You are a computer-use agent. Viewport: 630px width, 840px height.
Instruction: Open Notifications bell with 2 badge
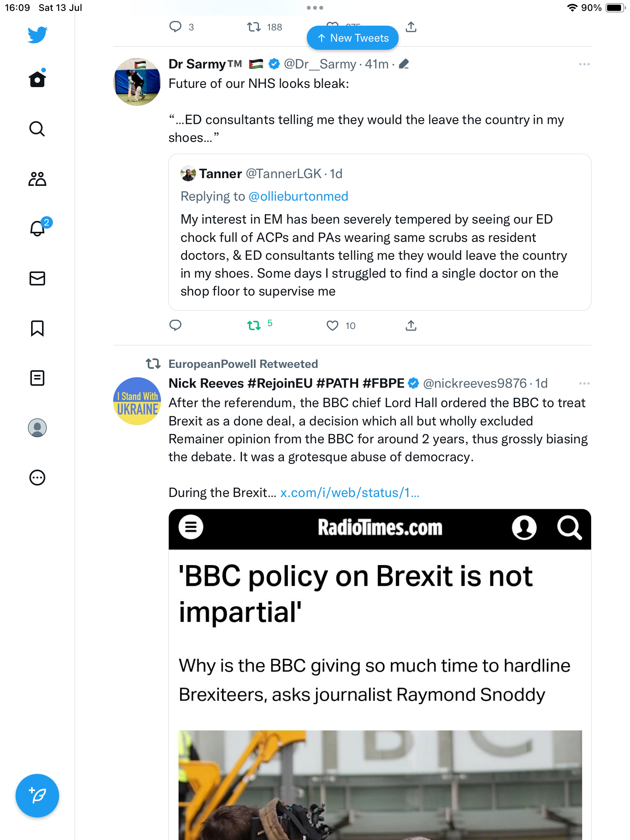[x=37, y=229]
